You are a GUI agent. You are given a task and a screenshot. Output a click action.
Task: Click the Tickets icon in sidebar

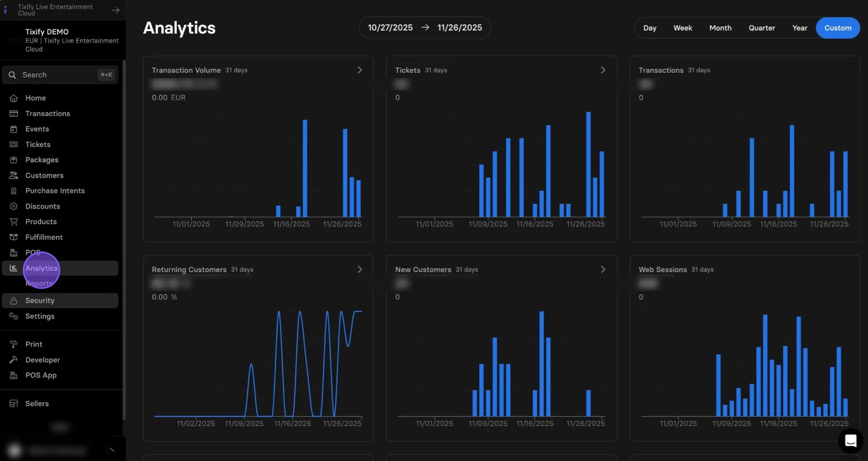(14, 145)
